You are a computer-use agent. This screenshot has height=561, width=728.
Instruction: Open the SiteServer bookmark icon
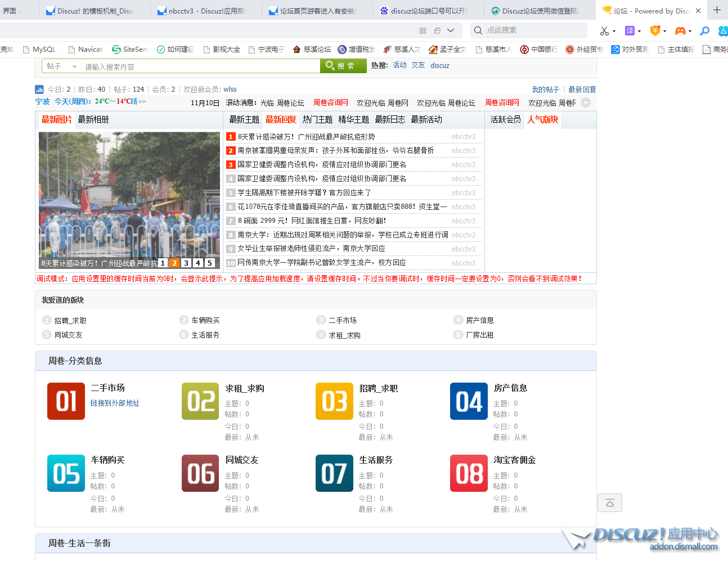[x=116, y=50]
